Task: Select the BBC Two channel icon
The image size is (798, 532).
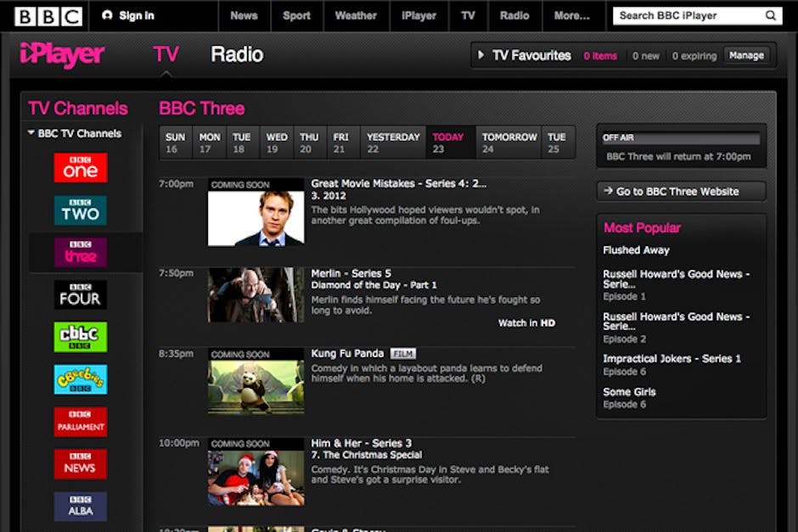Action: point(81,210)
